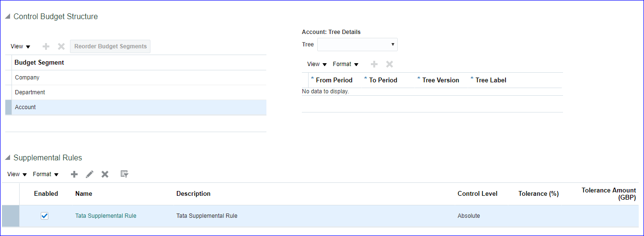Image resolution: width=644 pixels, height=236 pixels.
Task: Click the add icon in Budget Segment toolbar
Action: 46,46
